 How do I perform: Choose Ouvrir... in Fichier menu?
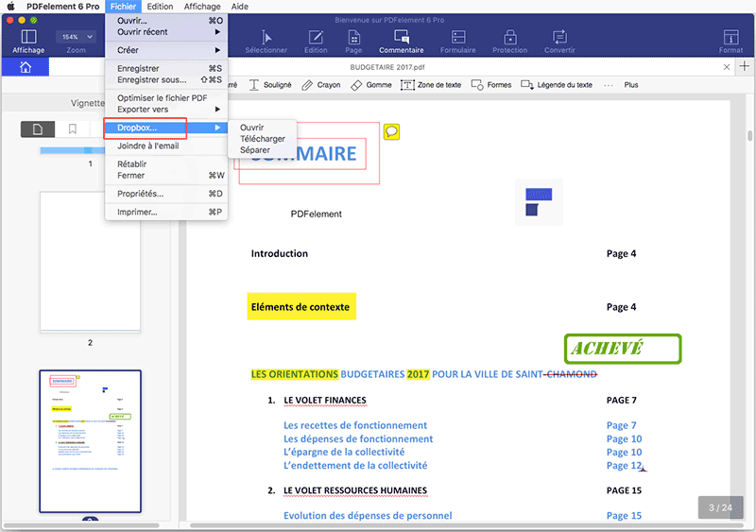(166, 20)
